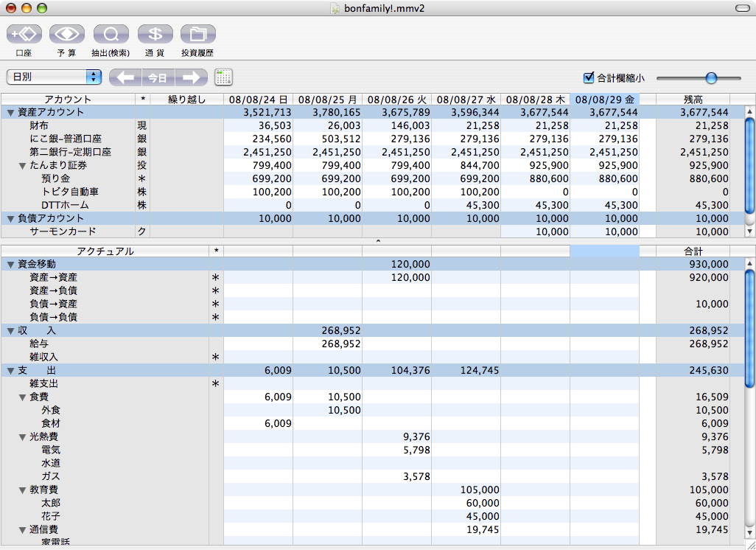
Task: Select the トビタ自動車 stock row
Action: [371, 192]
